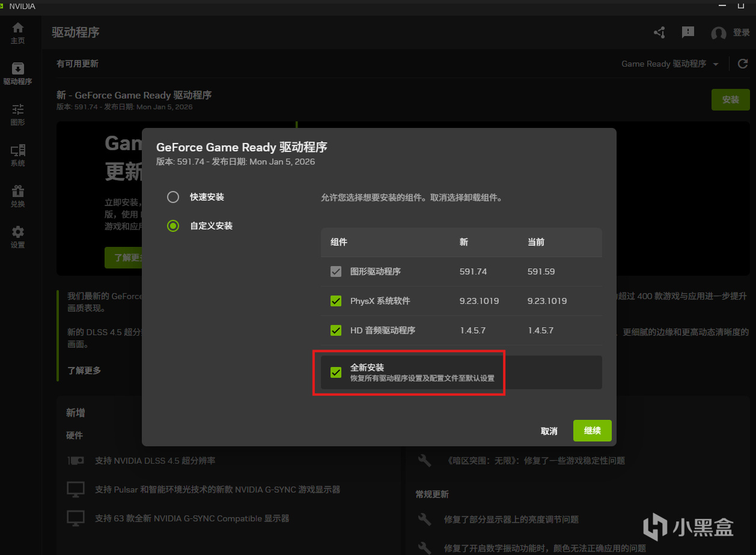Viewport: 756px width, 555px height.
Task: Click the 新增 section heading
Action: click(x=75, y=413)
